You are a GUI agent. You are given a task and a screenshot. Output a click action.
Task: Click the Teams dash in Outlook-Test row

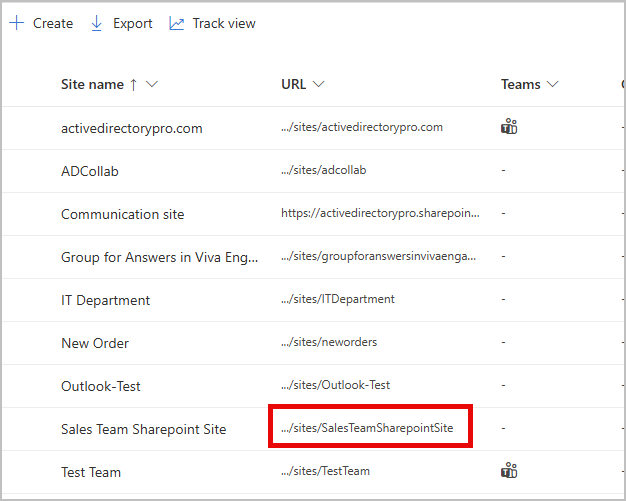coord(503,385)
